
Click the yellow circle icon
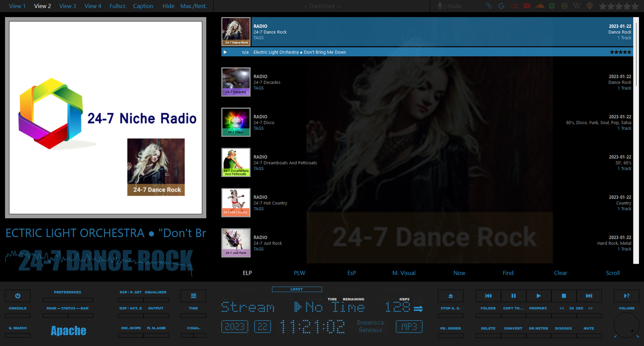coord(565,6)
